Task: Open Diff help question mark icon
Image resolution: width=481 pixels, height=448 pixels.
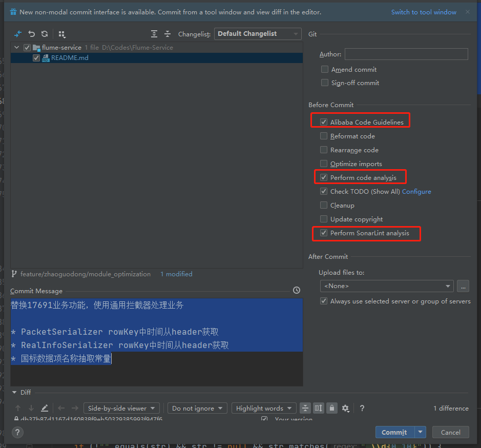Action: point(362,408)
